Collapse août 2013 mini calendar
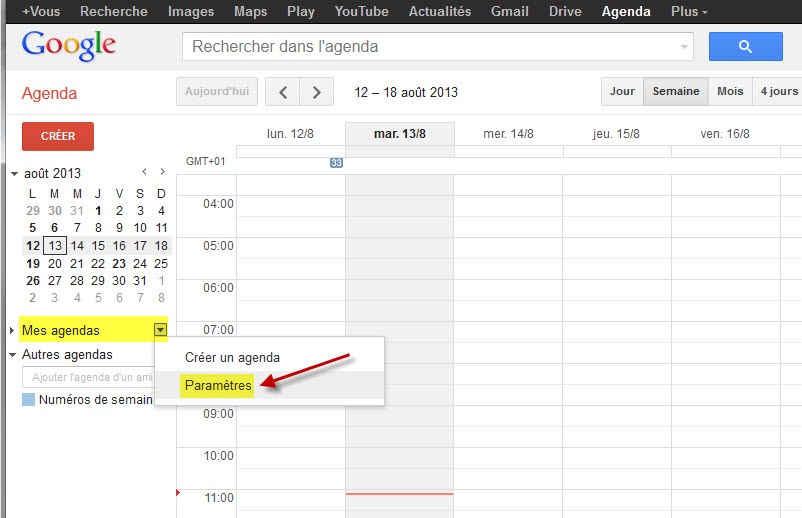The width and height of the screenshot is (802, 518). point(14,173)
